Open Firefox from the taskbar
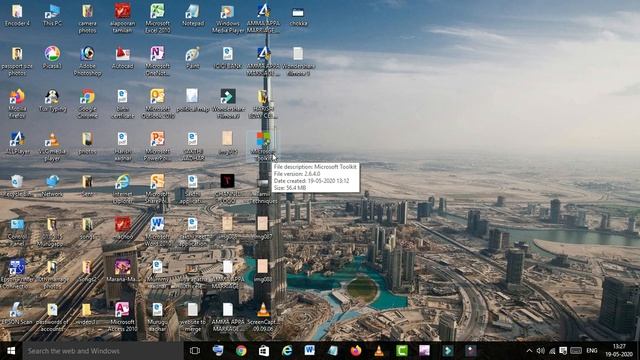The width and height of the screenshot is (640, 360). point(356,351)
